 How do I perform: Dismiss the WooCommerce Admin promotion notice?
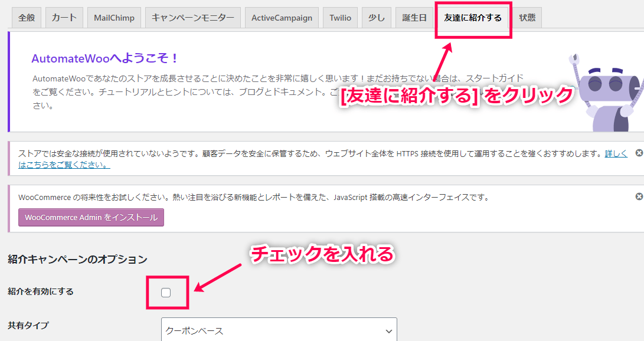639,196
